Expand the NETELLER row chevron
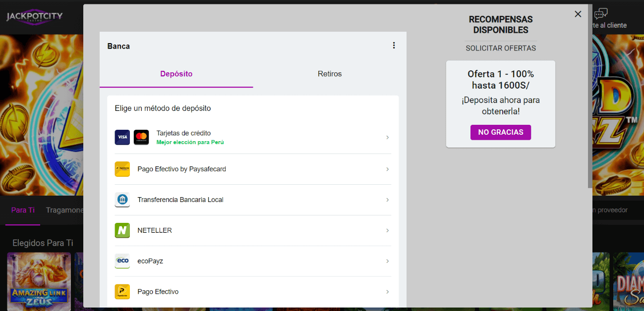Viewport: 644px width, 311px height. point(387,230)
